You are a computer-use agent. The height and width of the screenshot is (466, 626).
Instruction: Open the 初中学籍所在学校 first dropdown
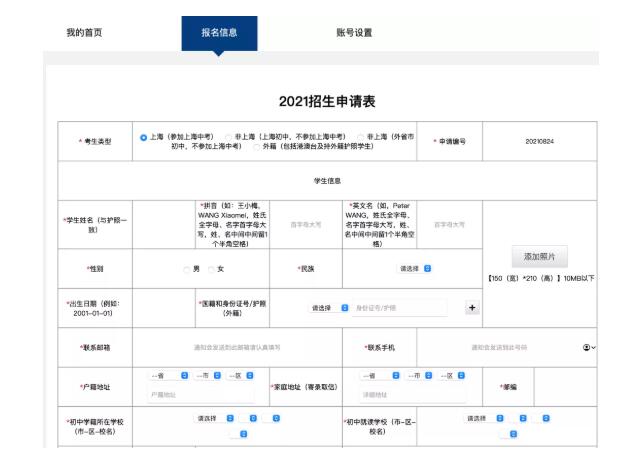point(215,418)
